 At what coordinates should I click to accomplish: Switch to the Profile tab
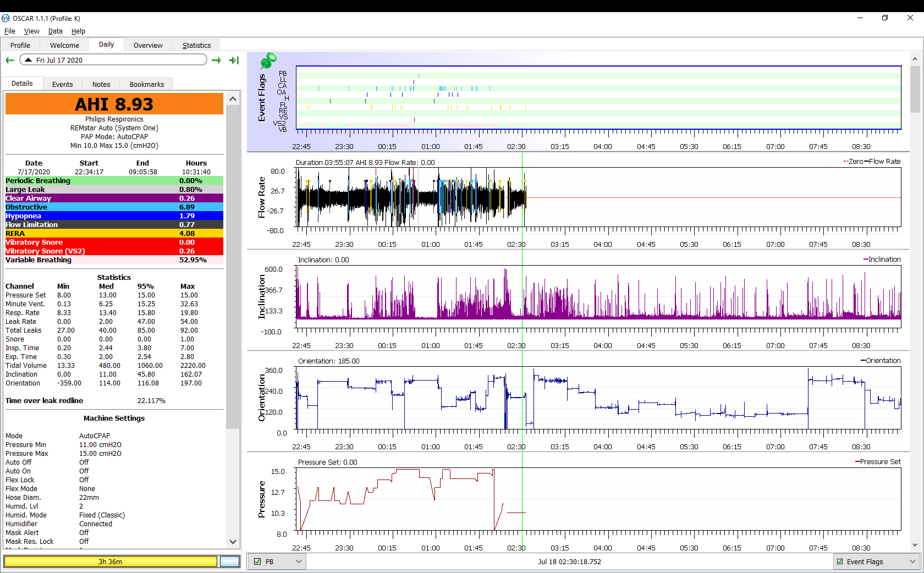coord(20,45)
